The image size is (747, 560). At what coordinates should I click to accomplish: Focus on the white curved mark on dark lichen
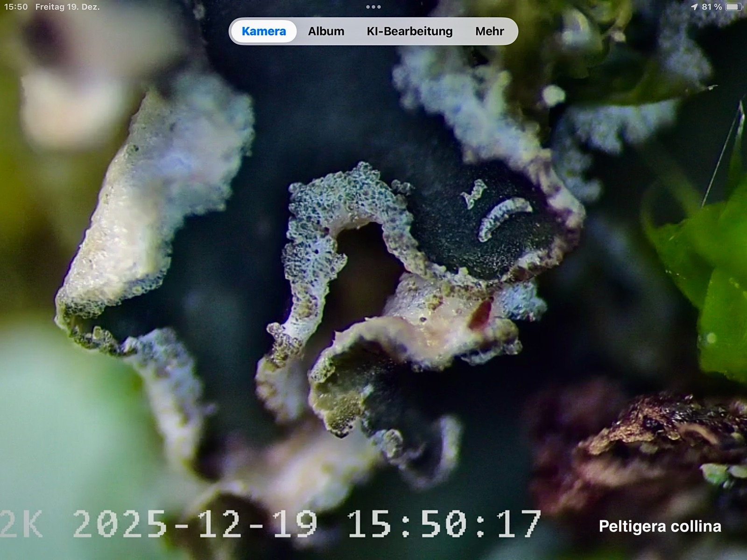[504, 217]
